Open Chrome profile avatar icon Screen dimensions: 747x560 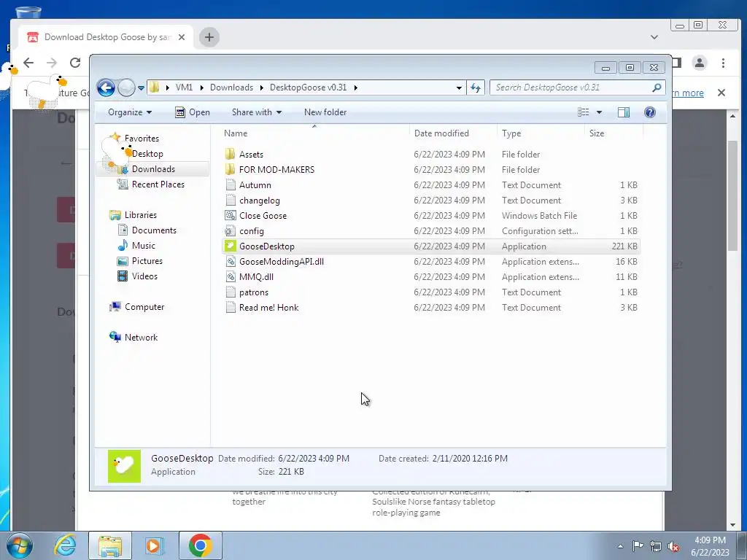[x=700, y=63]
